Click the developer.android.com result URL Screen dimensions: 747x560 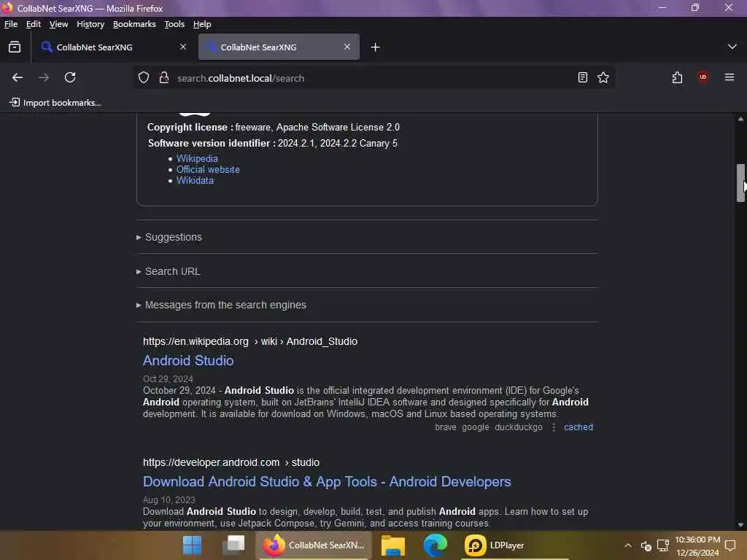pyautogui.click(x=231, y=462)
